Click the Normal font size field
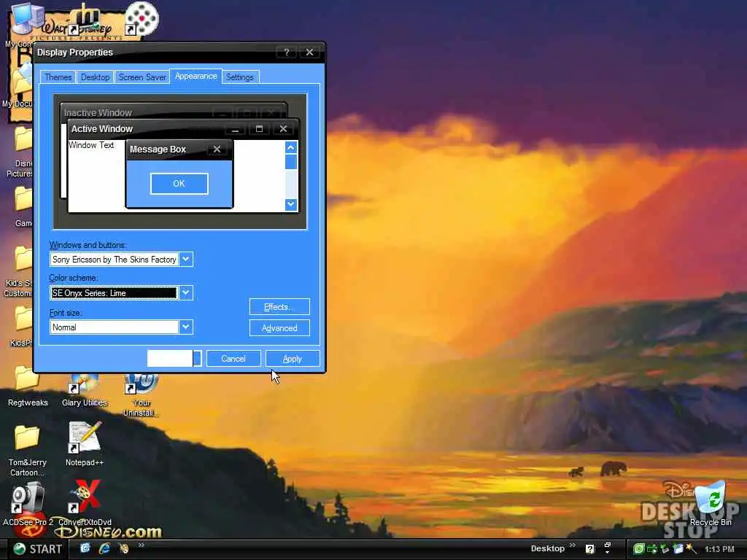This screenshot has height=560, width=747. tap(114, 327)
